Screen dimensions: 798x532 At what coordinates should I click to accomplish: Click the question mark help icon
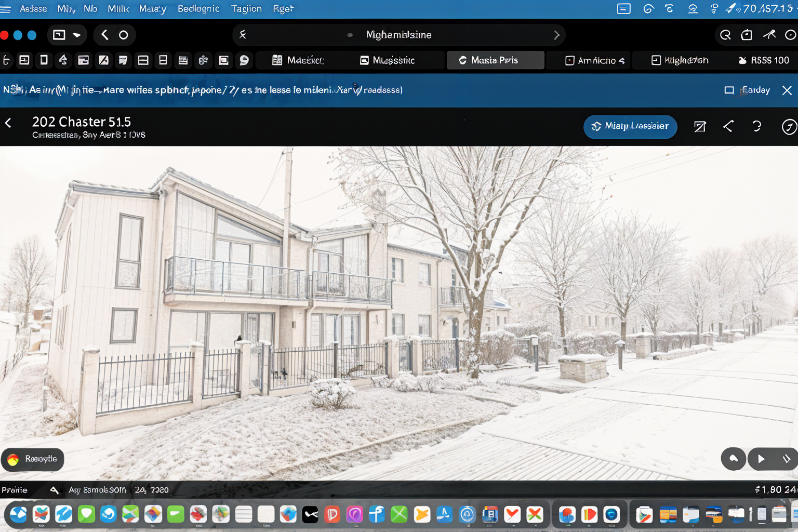click(757, 126)
